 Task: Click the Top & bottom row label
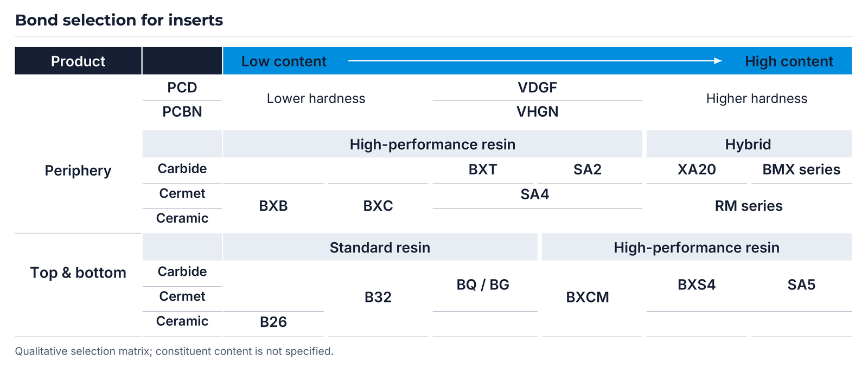78,273
